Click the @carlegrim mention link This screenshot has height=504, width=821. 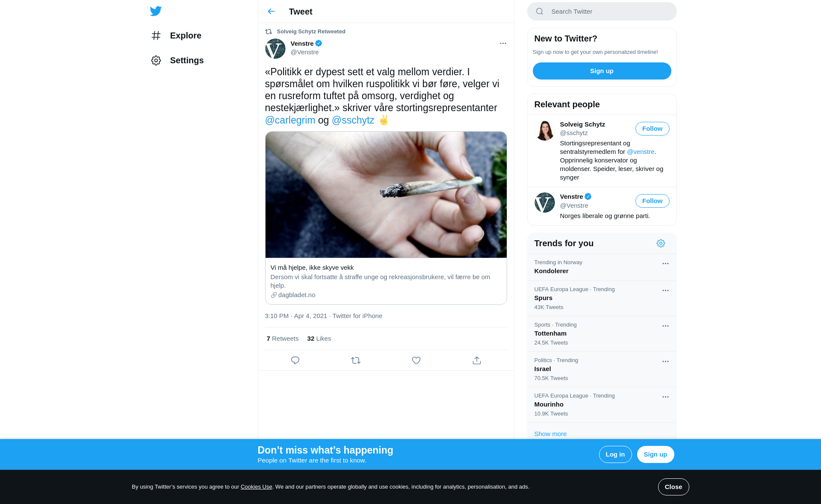click(290, 120)
